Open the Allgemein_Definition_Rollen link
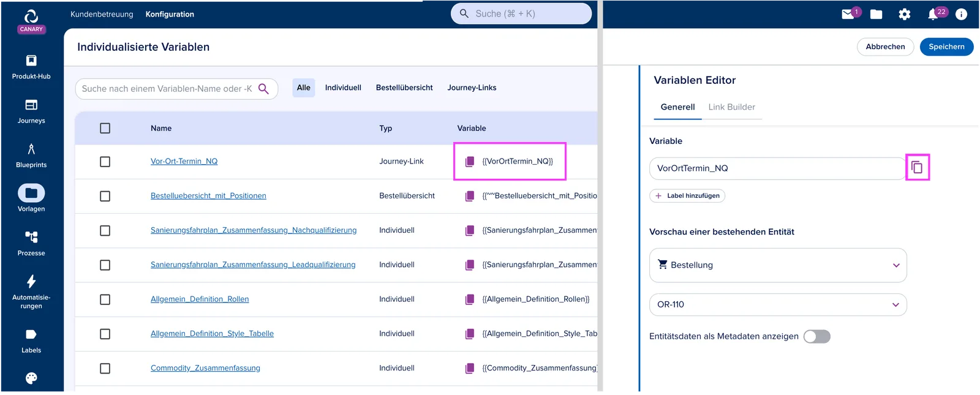The image size is (980, 395). 200,299
